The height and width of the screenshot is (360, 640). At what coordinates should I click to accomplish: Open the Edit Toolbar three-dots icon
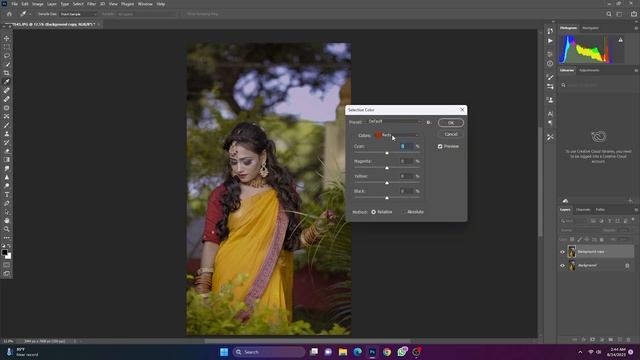(7, 238)
